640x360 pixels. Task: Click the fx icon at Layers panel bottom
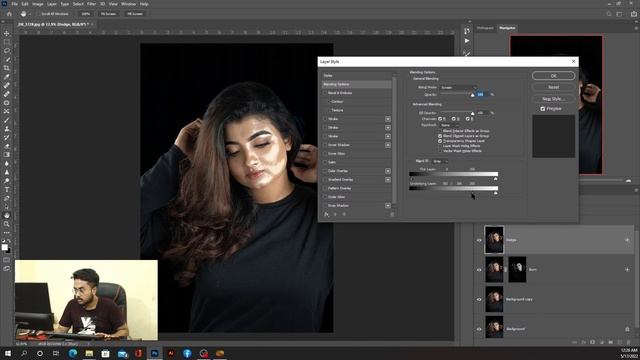coord(584,342)
